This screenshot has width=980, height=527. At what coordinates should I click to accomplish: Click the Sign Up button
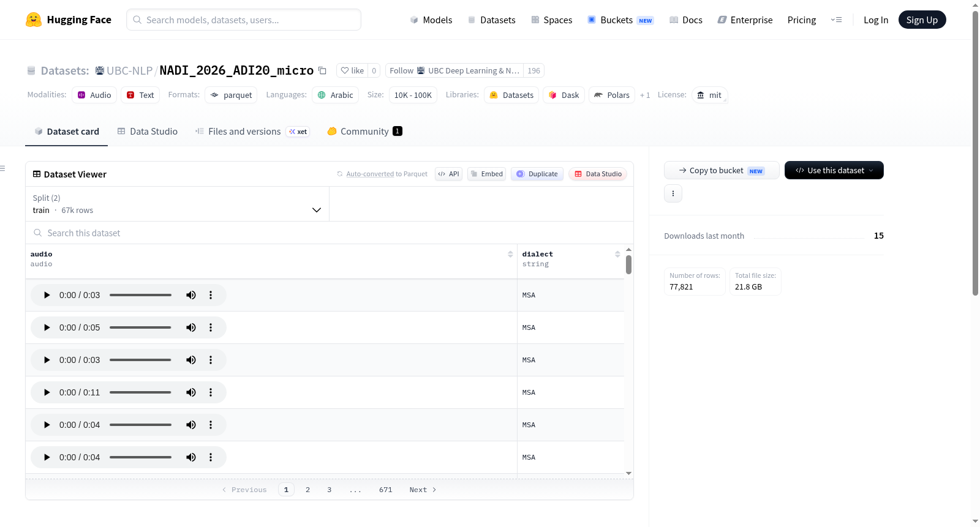(x=922, y=20)
